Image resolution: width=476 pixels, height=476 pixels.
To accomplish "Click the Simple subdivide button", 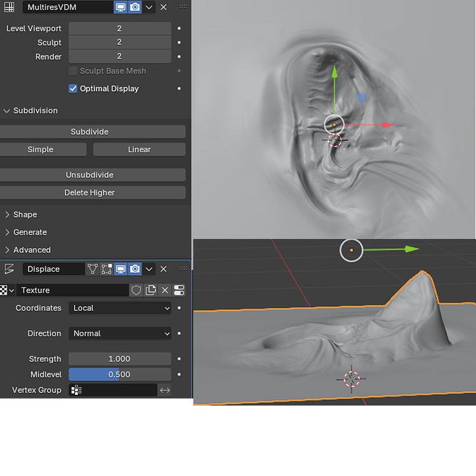I will pyautogui.click(x=43, y=149).
